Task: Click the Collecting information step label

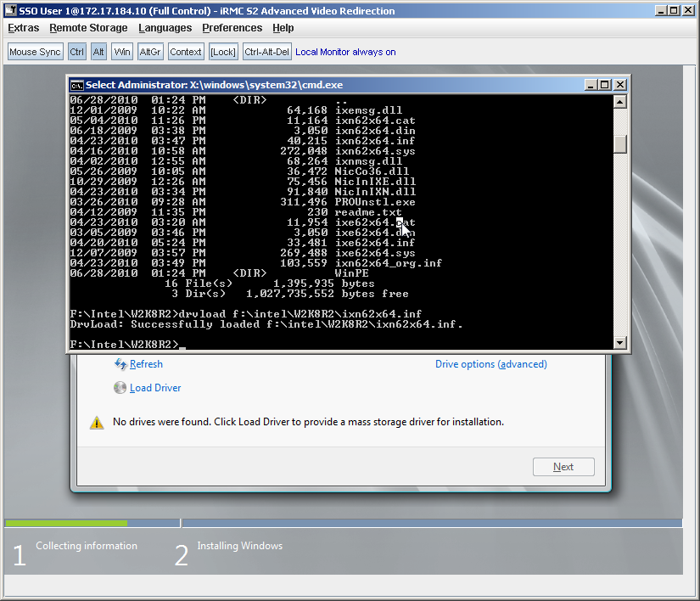Action: click(x=87, y=546)
